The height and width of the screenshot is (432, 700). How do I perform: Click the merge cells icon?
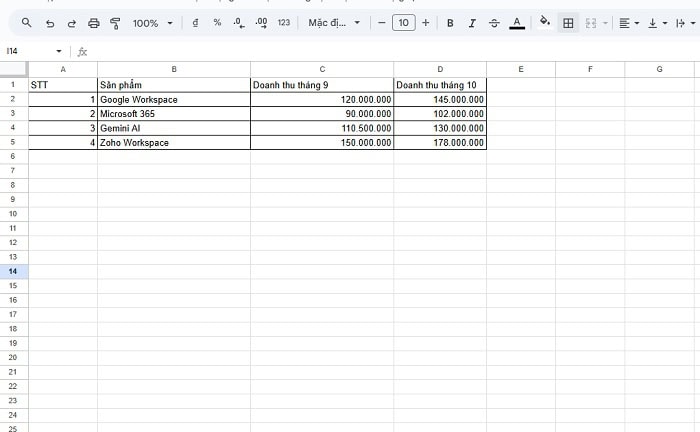point(591,23)
